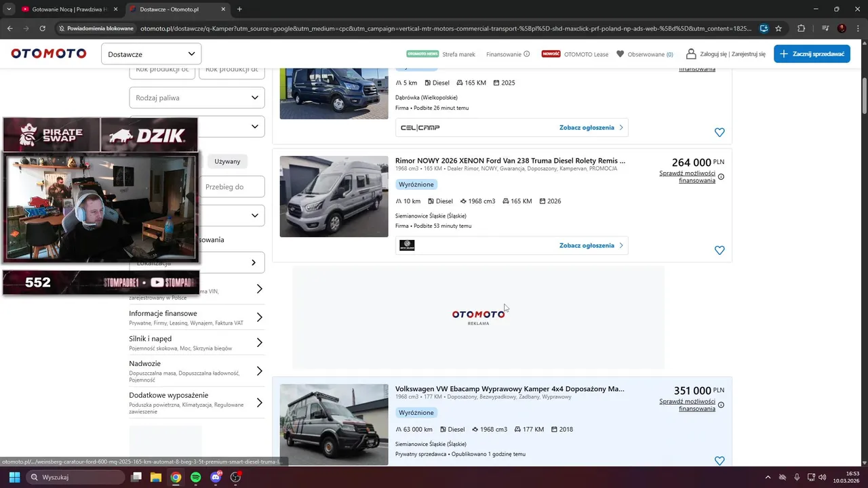This screenshot has height=488, width=868.
Task: Click the Zacznij sprzedawać button
Action: 812,54
